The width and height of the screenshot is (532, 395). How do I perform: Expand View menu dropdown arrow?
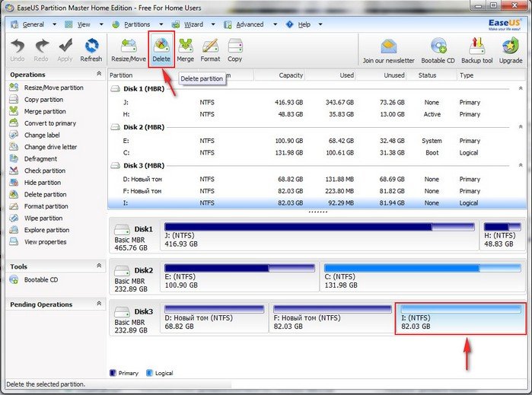(x=101, y=24)
